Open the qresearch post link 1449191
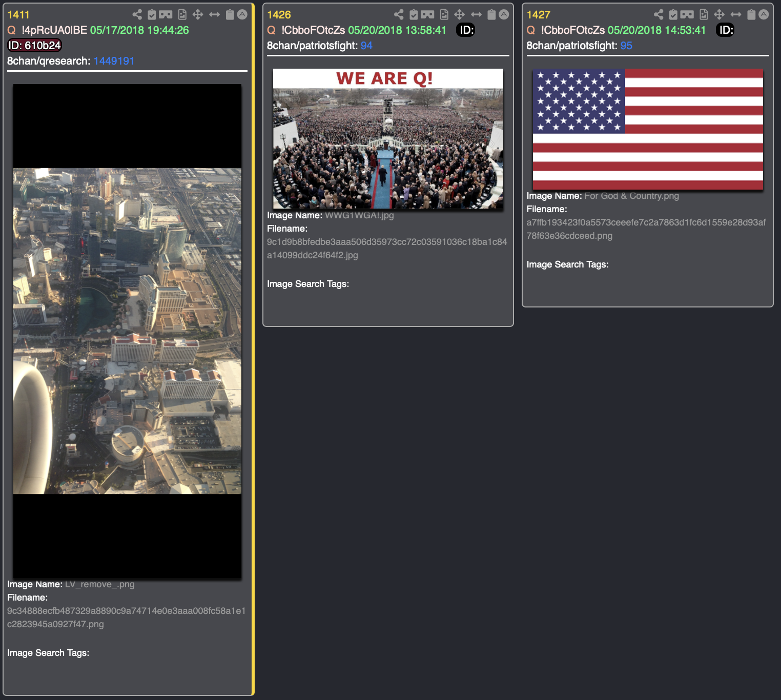Image resolution: width=781 pixels, height=700 pixels. 114,61
